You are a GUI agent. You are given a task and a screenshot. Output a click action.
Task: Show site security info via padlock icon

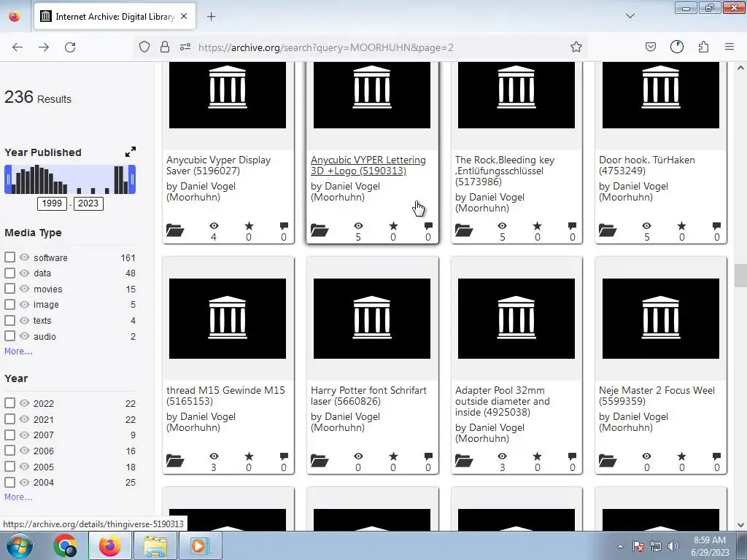[x=165, y=47]
